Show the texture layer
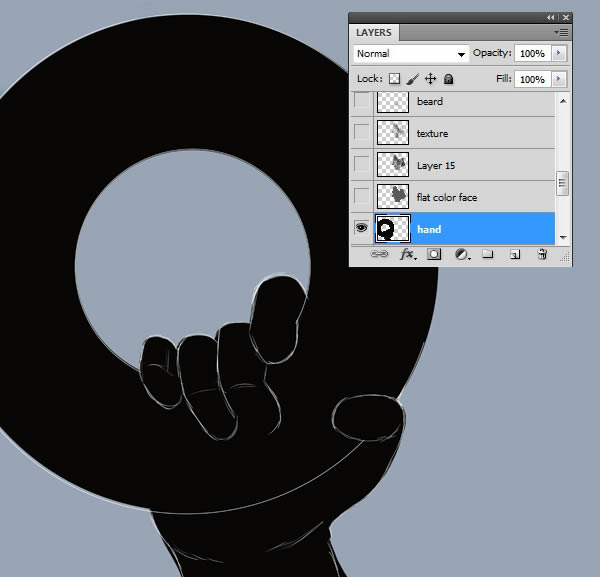Screen dimensions: 600x577 coord(362,132)
